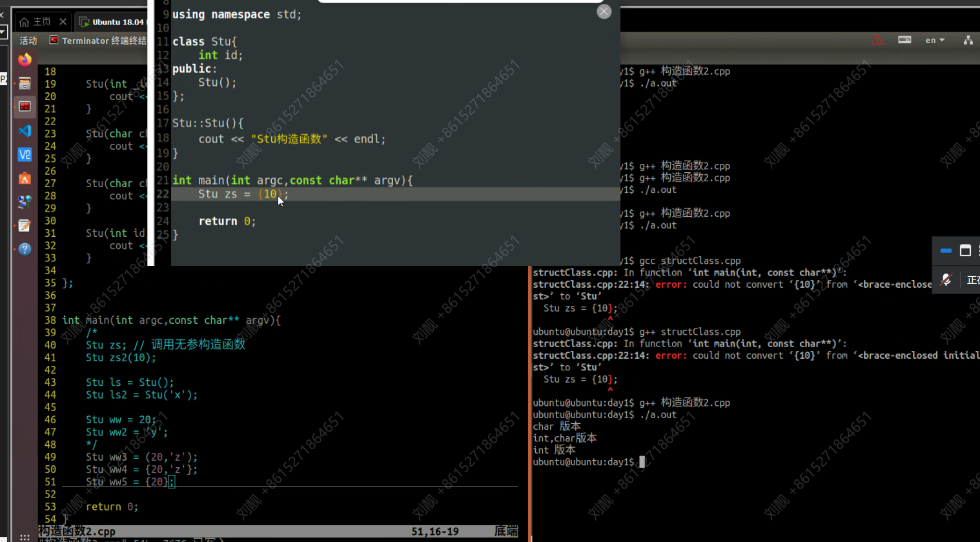This screenshot has width=980, height=542.
Task: Open the dropdown arrow at far left edge
Action: pos(3,31)
